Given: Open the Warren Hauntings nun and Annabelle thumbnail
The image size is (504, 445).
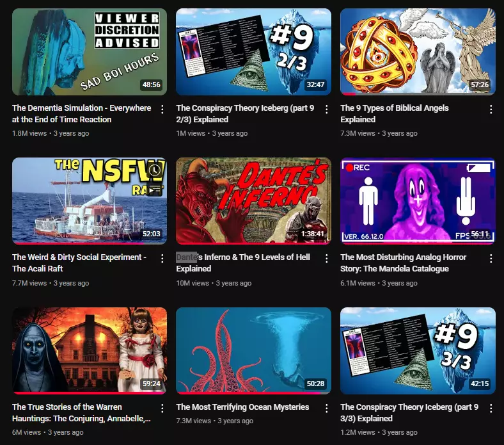Looking at the screenshot, I should pos(90,351).
